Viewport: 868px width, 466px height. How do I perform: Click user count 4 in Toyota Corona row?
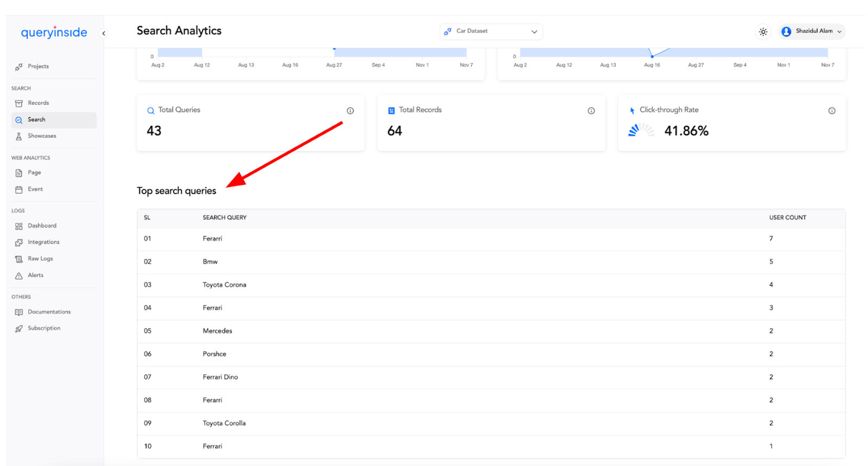771,285
